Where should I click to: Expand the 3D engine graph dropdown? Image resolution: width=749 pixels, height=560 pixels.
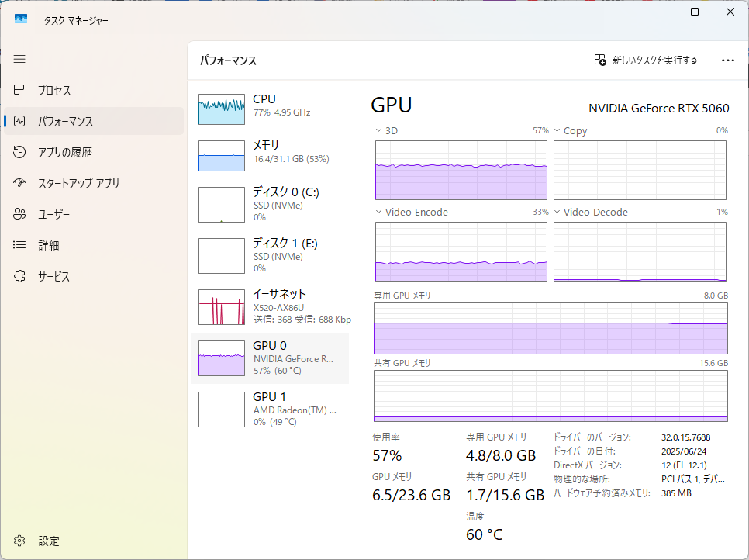click(x=378, y=131)
